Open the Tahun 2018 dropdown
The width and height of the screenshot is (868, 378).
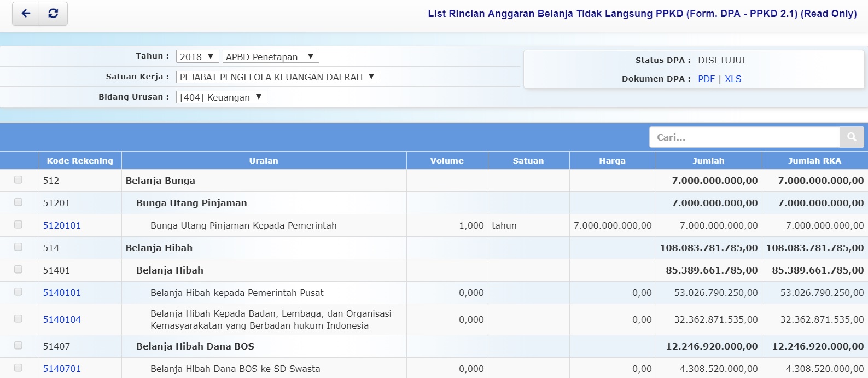197,57
